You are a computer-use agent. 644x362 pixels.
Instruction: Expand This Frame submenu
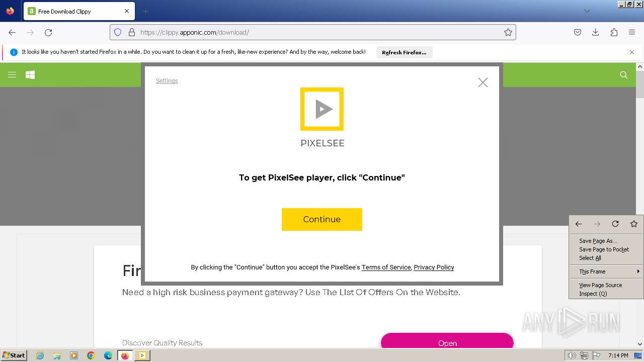606,271
